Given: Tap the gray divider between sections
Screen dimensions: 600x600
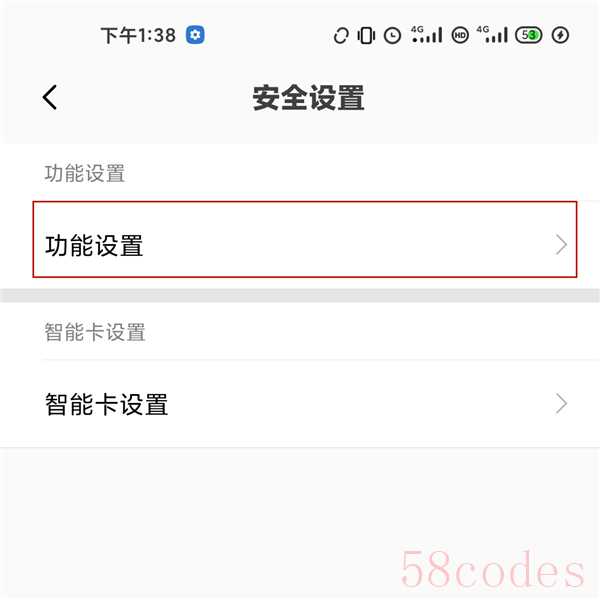Looking at the screenshot, I should [x=300, y=295].
